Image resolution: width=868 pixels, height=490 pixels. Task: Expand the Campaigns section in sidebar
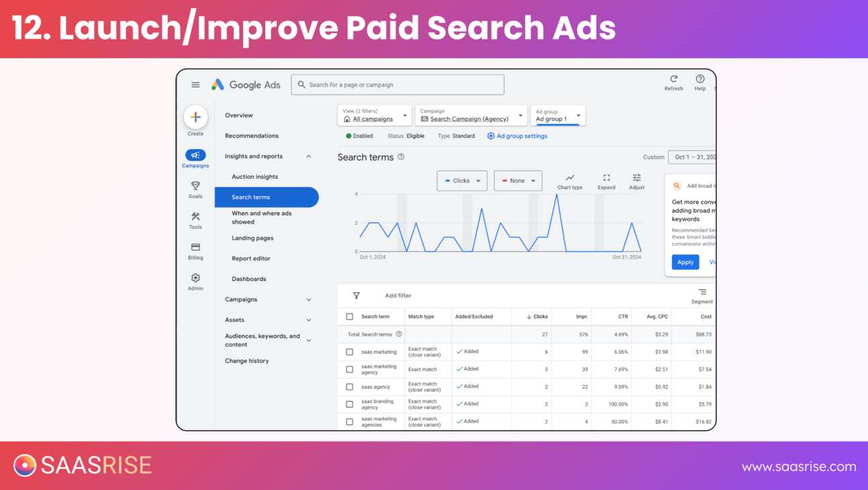coord(308,299)
